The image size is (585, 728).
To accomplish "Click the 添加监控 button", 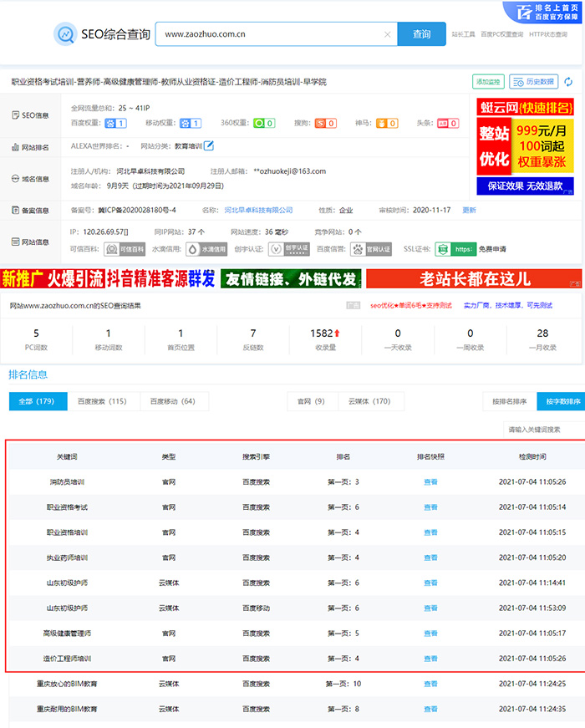I will coord(487,82).
